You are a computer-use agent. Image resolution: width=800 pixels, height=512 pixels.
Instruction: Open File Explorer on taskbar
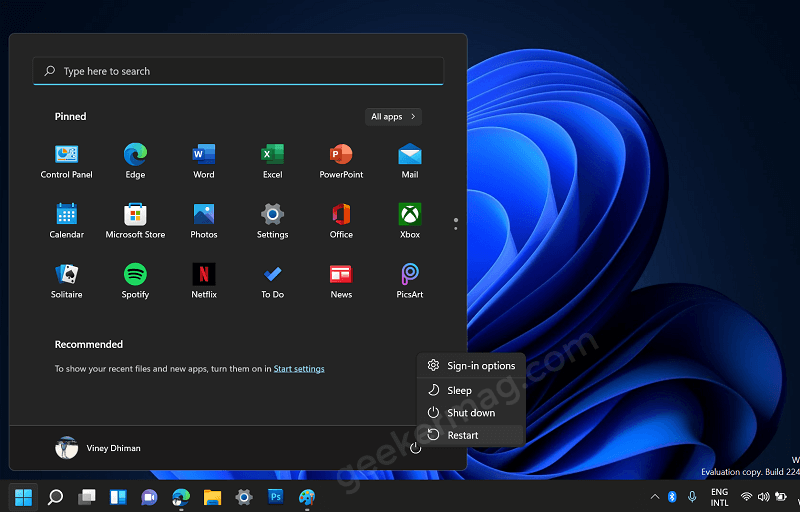[x=212, y=497]
